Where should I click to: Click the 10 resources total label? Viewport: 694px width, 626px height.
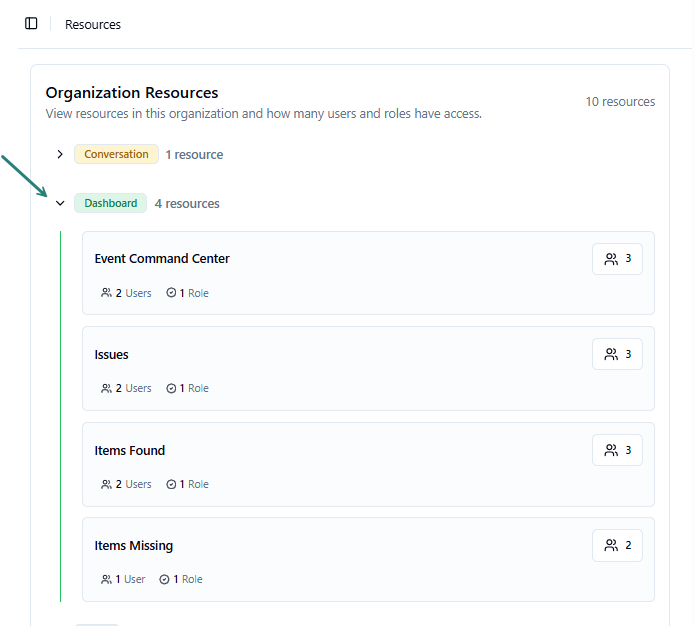(620, 102)
